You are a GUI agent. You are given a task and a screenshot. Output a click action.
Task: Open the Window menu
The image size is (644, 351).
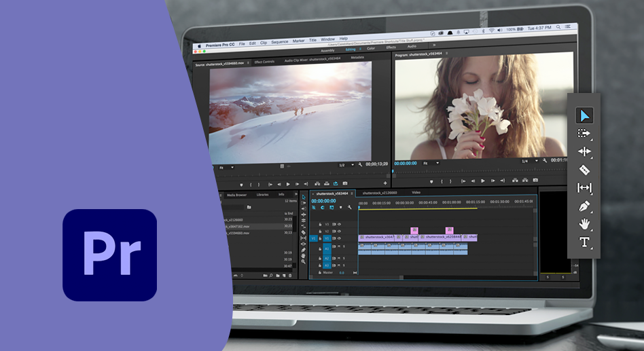pos(327,39)
